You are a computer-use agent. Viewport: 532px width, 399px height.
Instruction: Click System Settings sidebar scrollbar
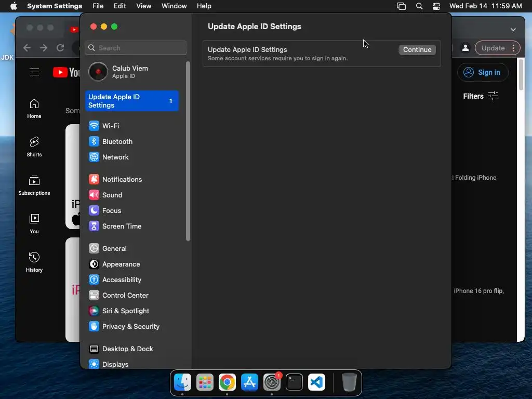click(188, 151)
